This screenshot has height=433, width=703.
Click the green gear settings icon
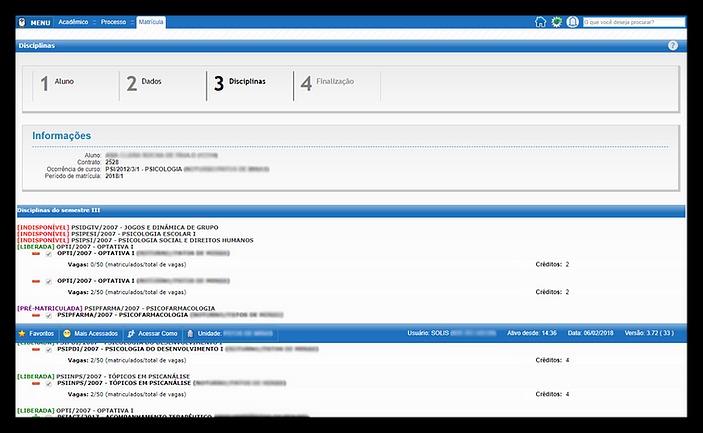[557, 21]
